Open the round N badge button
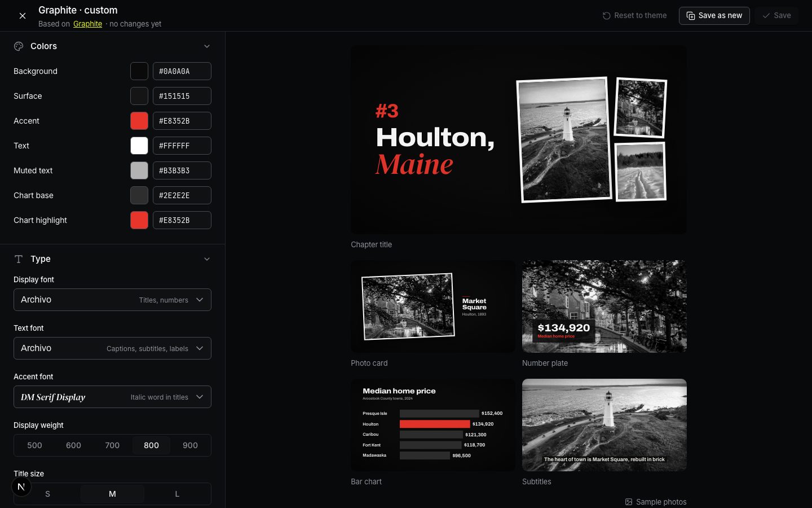812x508 pixels. [x=21, y=487]
